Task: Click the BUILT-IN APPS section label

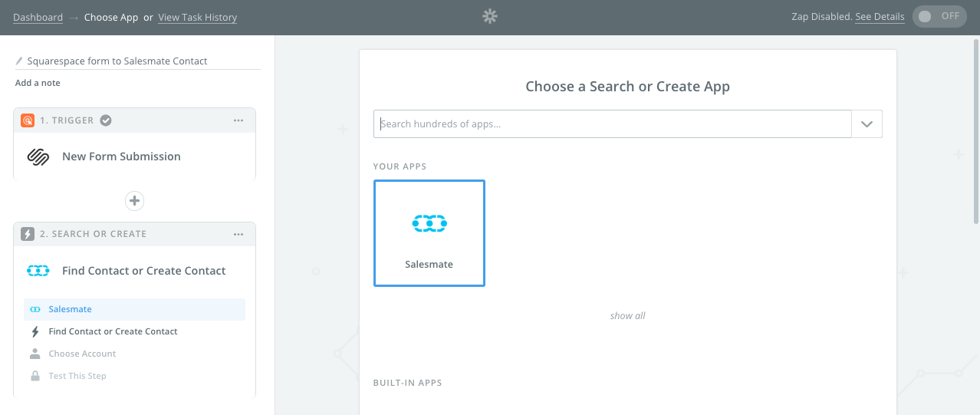Action: click(x=407, y=383)
